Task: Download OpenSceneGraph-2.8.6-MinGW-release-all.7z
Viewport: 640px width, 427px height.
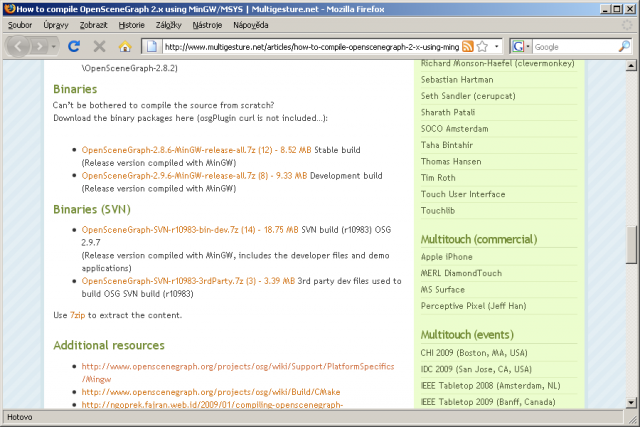Action: [196, 150]
